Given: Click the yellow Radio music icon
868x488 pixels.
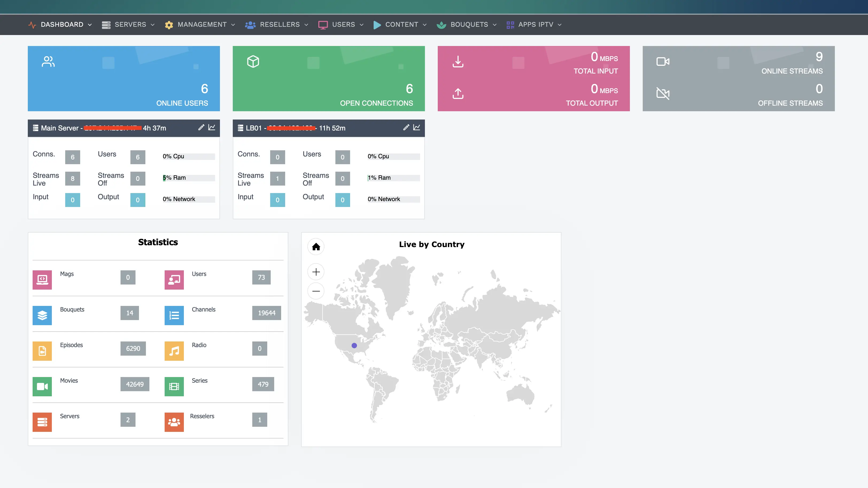Looking at the screenshot, I should click(x=174, y=351).
